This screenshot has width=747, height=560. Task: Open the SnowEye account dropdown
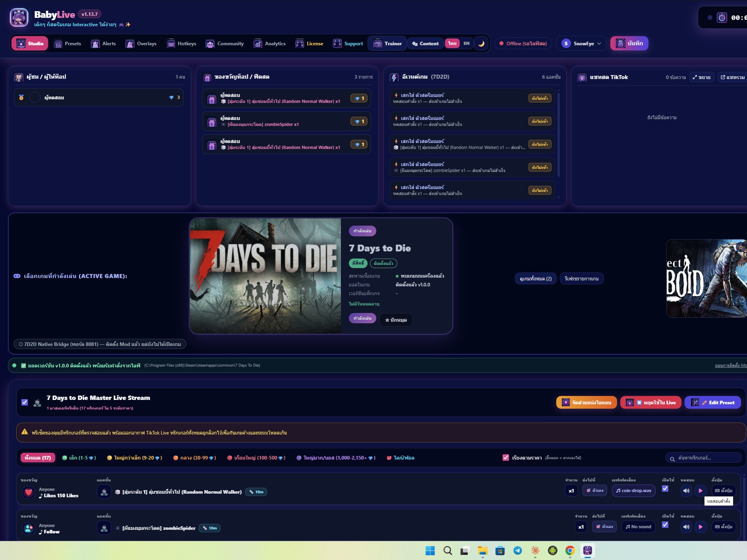[581, 43]
